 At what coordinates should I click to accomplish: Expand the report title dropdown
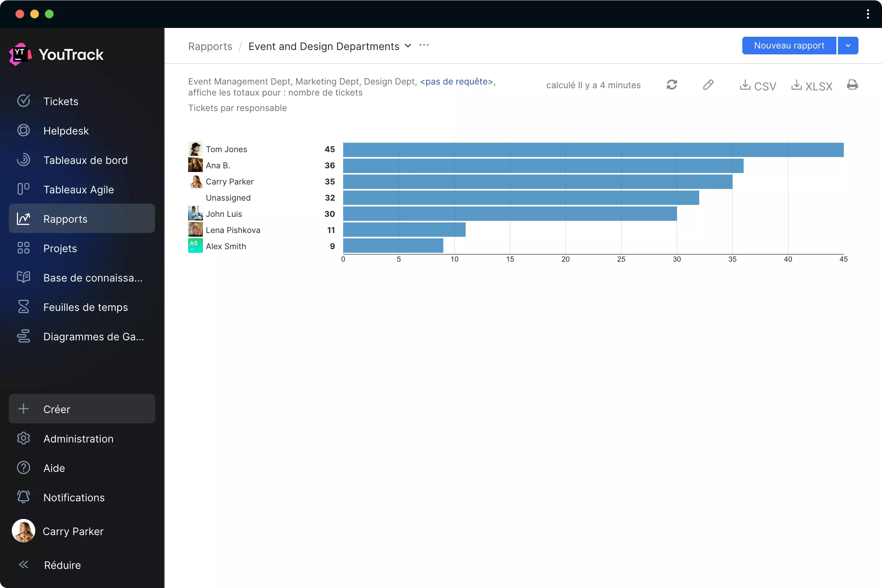[x=408, y=46]
